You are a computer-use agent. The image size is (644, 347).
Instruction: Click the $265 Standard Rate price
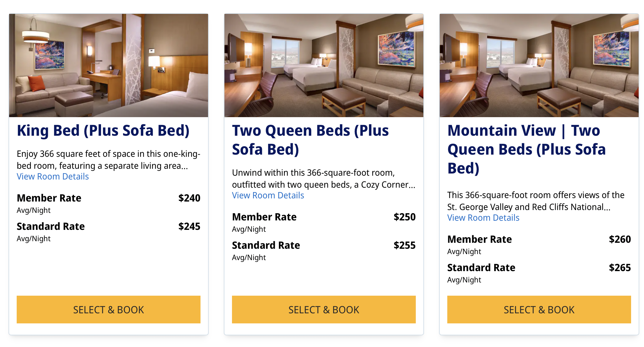coord(620,268)
